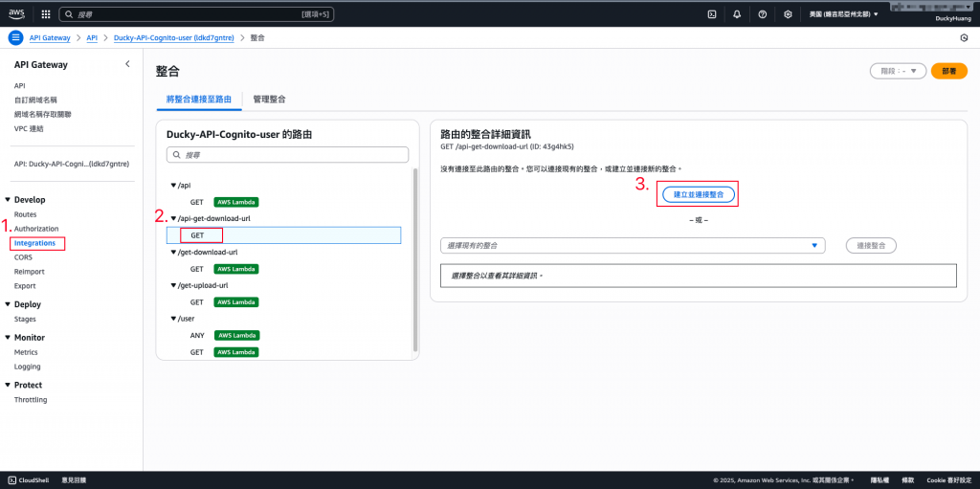The image size is (980, 489).
Task: Click the CloudShell icon in the footer
Action: (x=12, y=480)
